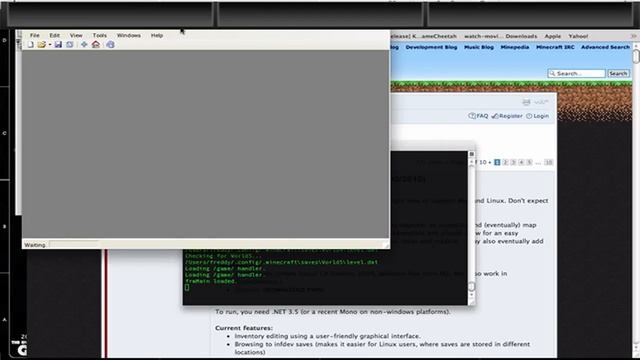Click the blue crosshair move icon
The height and width of the screenshot is (360, 640).
coord(84,44)
